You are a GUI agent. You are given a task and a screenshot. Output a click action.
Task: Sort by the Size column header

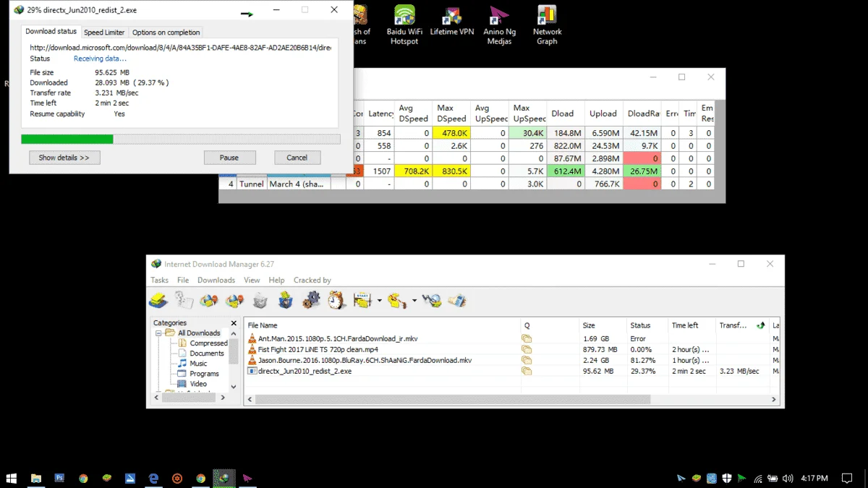point(603,325)
